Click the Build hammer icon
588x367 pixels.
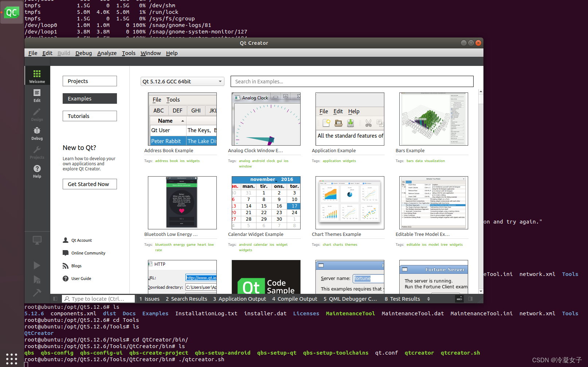tap(37, 292)
